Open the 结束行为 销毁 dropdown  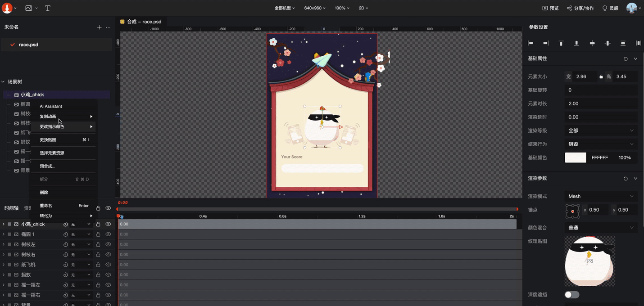(x=601, y=144)
